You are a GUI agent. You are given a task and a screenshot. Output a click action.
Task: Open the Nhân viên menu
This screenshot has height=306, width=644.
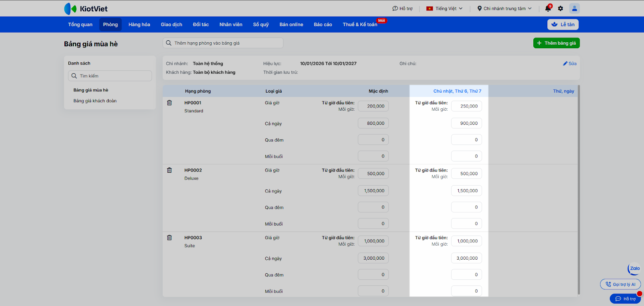click(231, 25)
